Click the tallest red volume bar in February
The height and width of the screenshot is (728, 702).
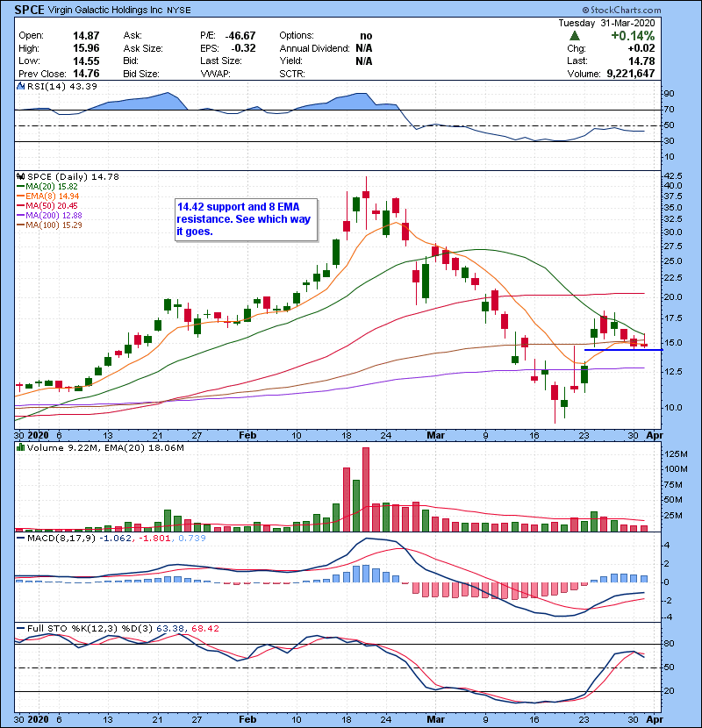(x=366, y=489)
